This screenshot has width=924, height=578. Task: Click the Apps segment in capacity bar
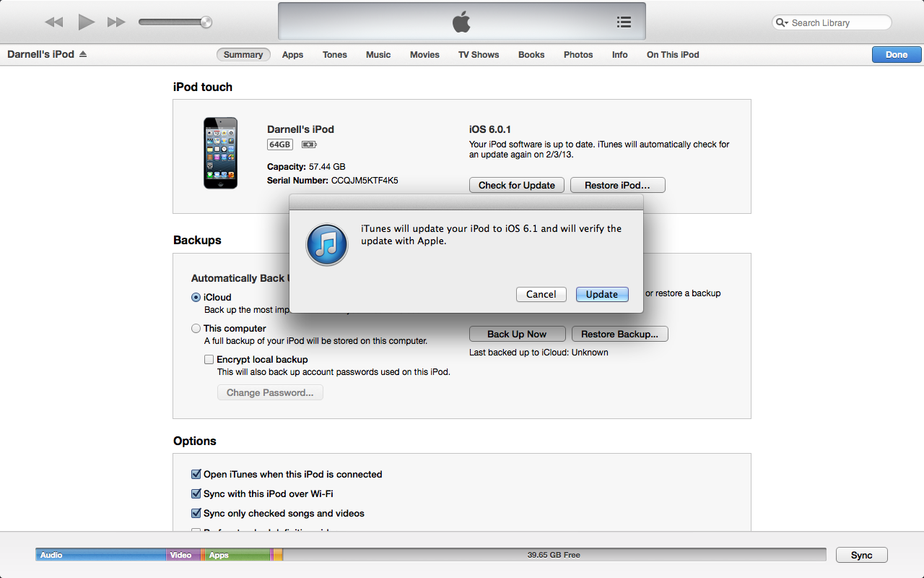(237, 555)
